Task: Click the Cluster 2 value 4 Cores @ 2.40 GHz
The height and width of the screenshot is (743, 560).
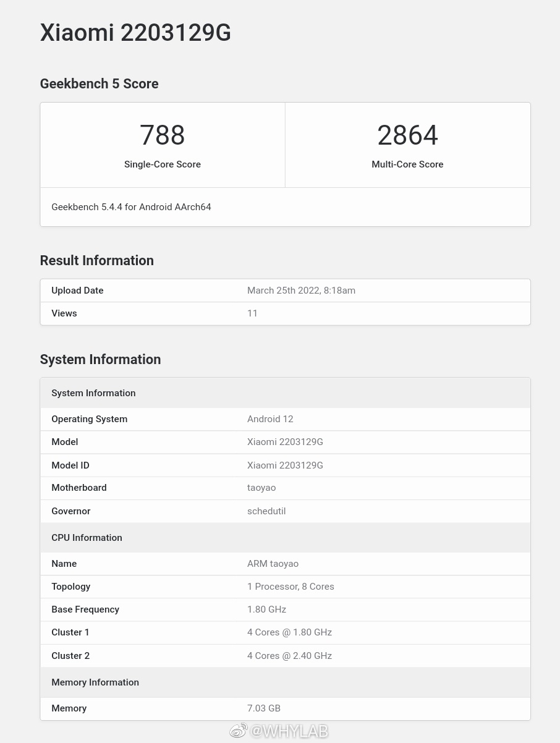Action: 289,656
